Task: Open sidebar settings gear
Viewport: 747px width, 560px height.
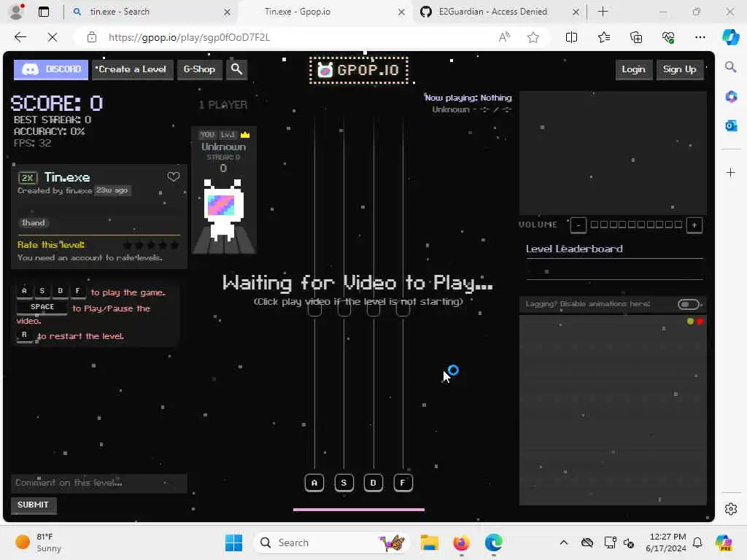Action: (731, 509)
